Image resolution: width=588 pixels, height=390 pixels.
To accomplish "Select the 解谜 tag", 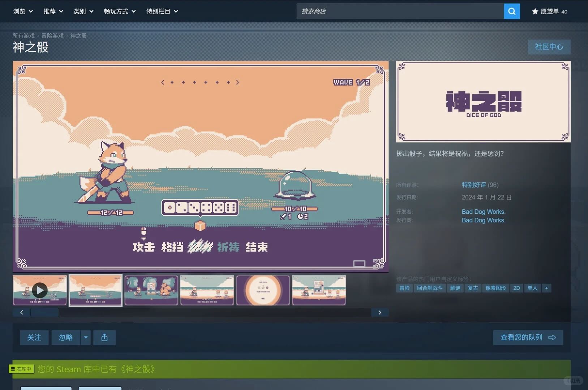I will 455,288.
